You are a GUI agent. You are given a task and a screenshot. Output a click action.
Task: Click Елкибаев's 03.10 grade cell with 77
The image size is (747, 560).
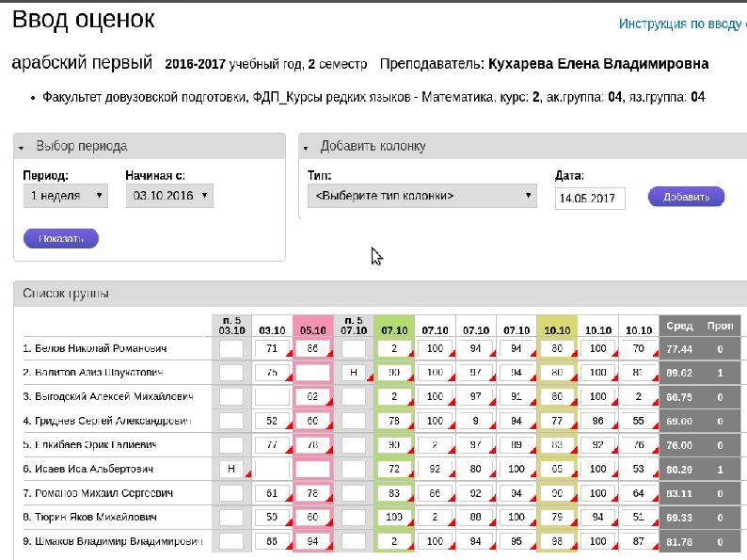[272, 444]
